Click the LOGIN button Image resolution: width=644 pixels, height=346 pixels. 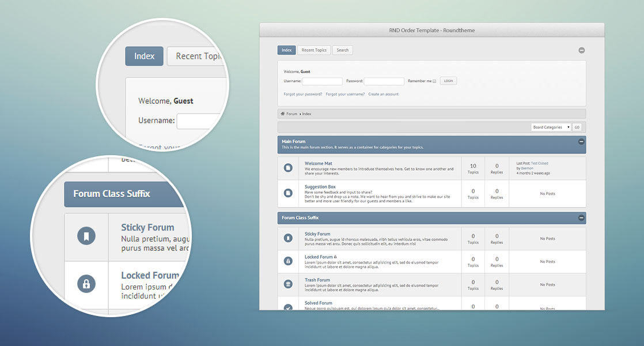coord(449,81)
